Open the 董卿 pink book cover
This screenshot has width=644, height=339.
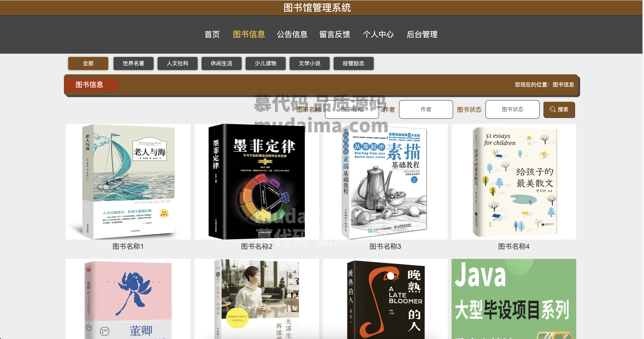128,299
